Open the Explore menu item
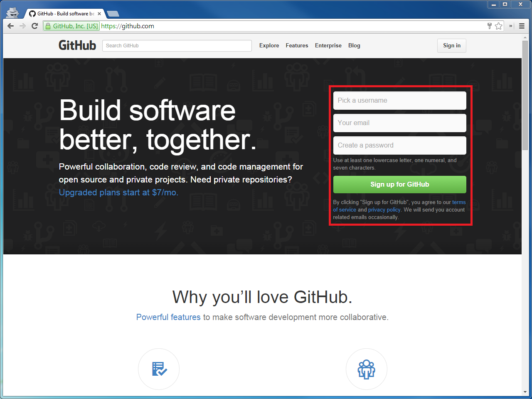This screenshot has height=399, width=532. pos(269,45)
